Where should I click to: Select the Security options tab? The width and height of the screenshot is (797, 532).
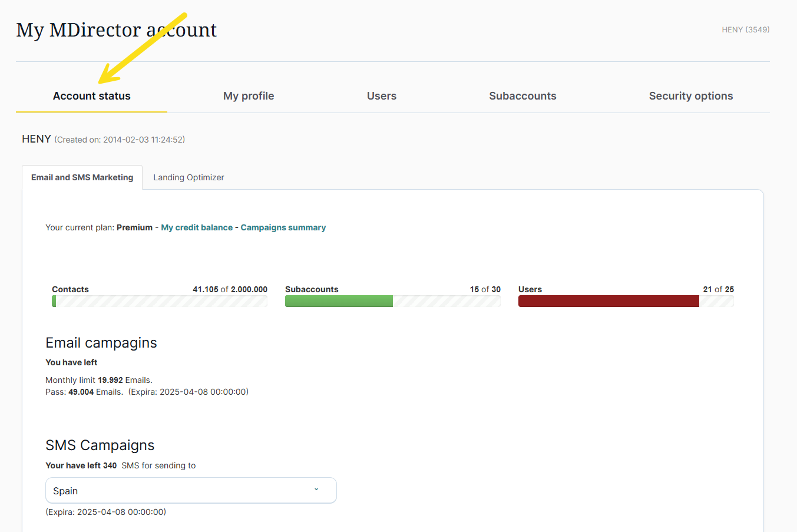point(691,96)
